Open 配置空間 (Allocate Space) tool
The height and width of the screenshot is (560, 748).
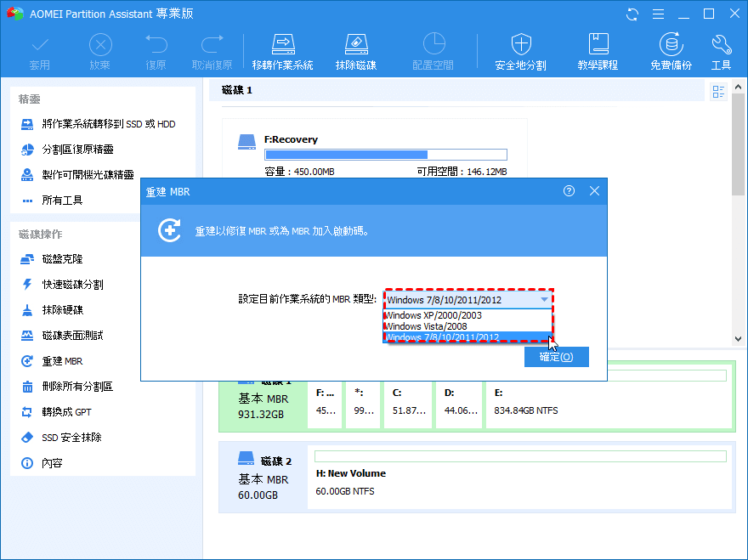433,52
